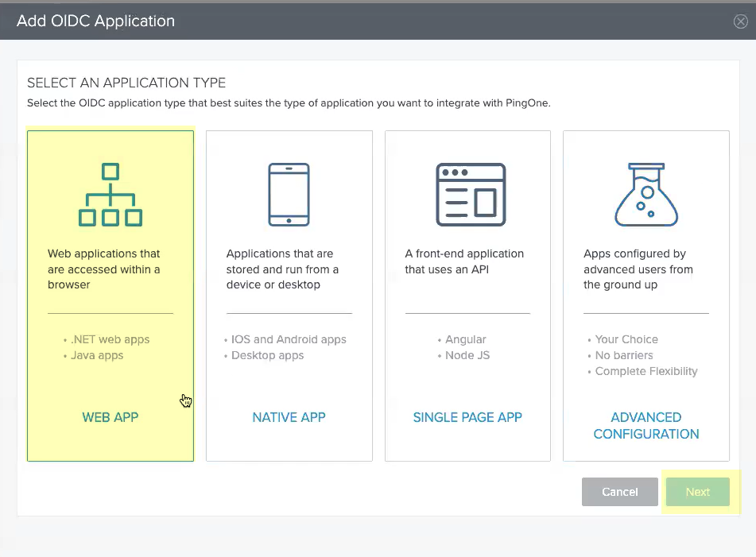Click the '.NET web apps' bullet item
756x557 pixels.
click(x=110, y=339)
